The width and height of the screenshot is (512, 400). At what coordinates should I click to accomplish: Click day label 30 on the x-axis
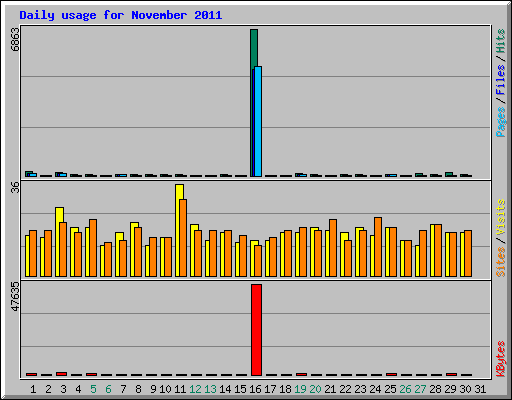[465, 389]
